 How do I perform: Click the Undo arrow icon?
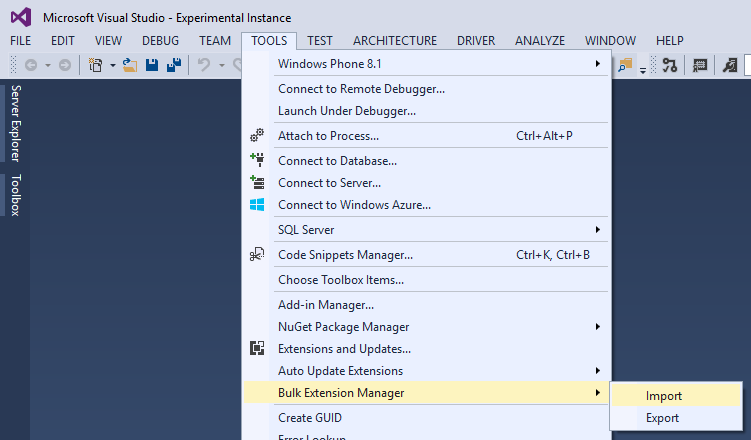pyautogui.click(x=204, y=65)
